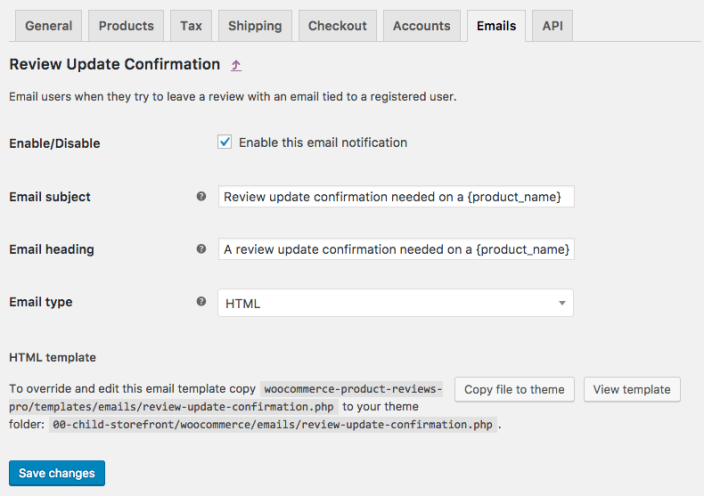Open the Checkout settings tab

[x=336, y=26]
